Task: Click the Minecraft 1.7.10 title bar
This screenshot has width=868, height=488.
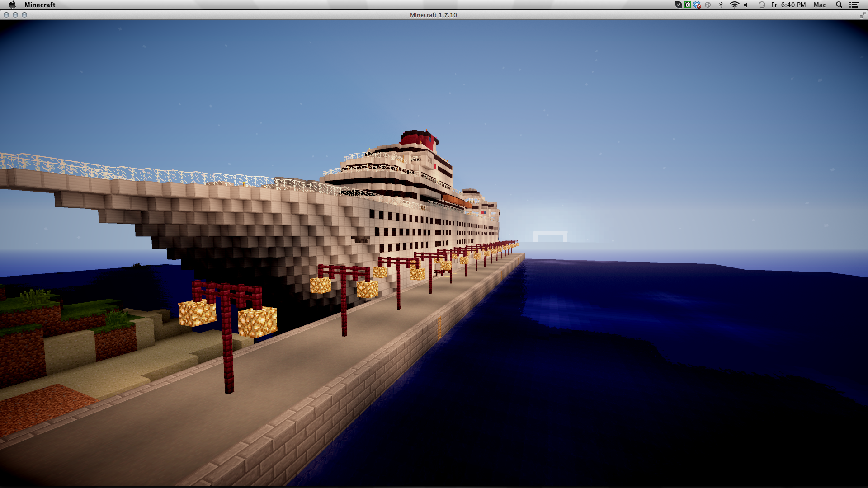Action: [x=433, y=15]
